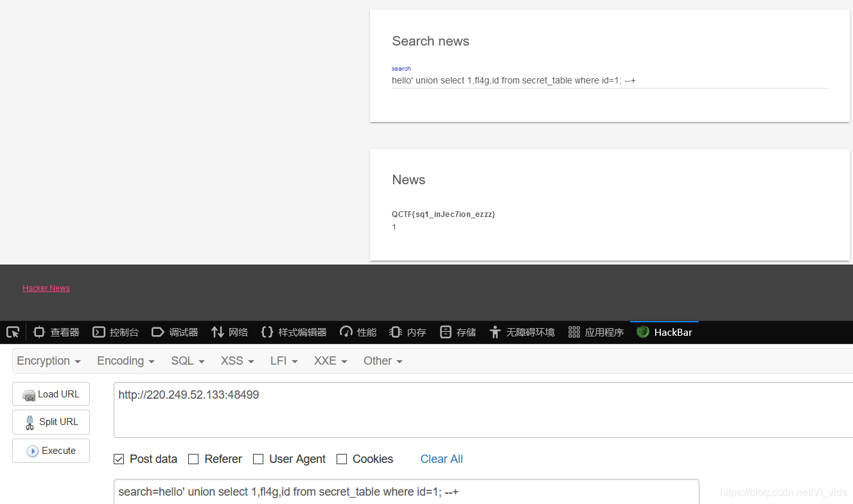Focus the Search news input field

(x=610, y=80)
